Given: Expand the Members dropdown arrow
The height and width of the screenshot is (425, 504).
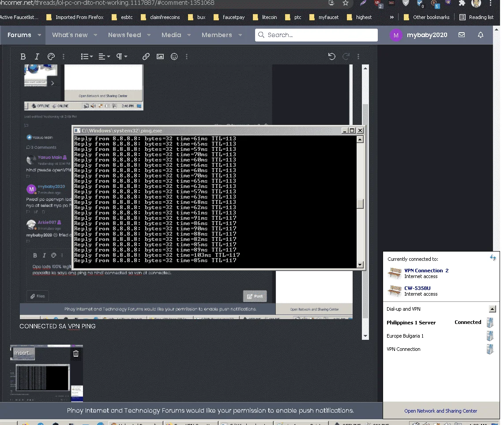Looking at the screenshot, I should [x=240, y=35].
